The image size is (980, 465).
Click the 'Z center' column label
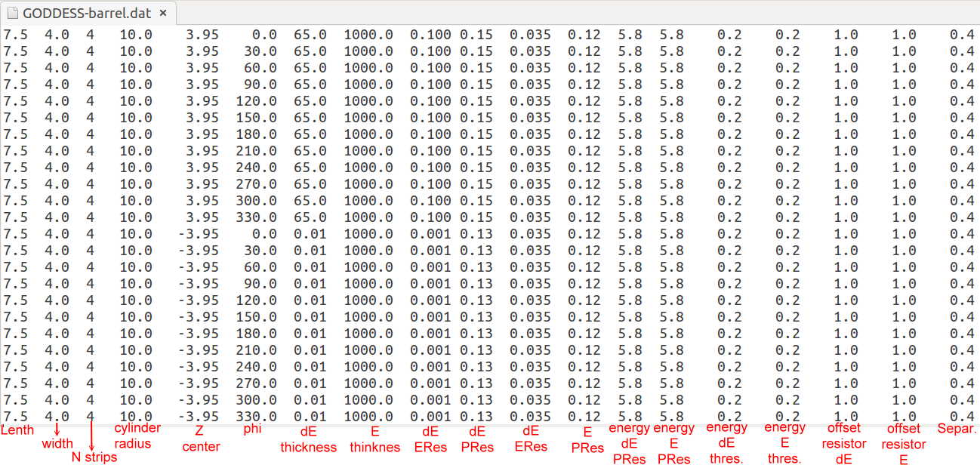(x=202, y=438)
